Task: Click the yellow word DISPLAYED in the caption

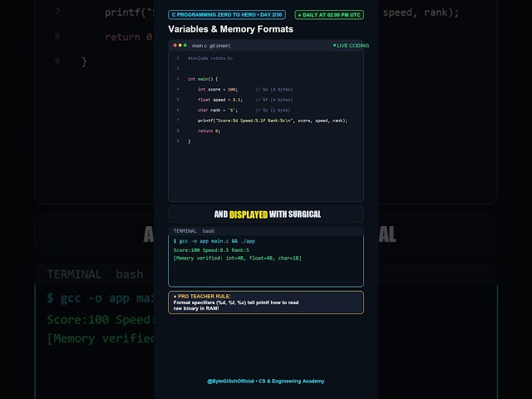Action: (249, 214)
